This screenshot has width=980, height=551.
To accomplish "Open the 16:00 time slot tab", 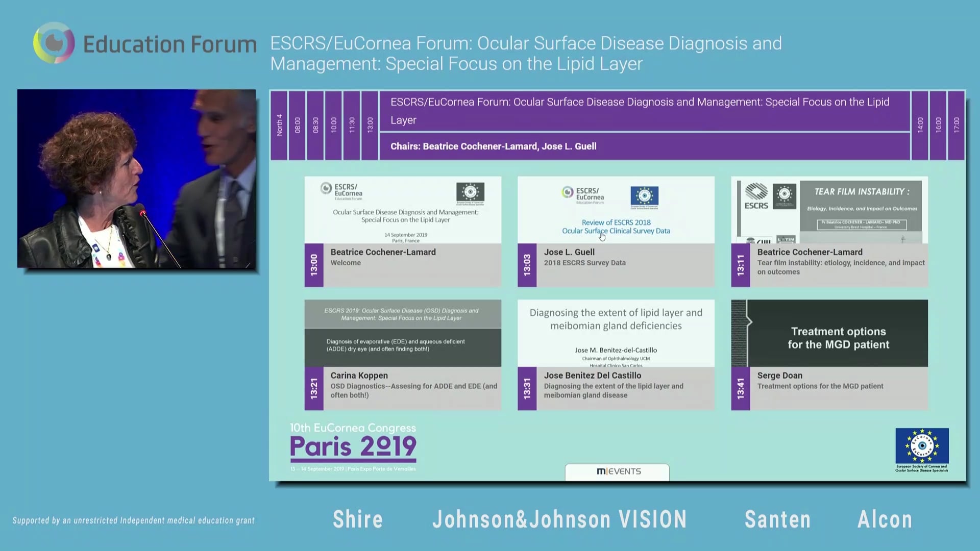I will tap(938, 125).
